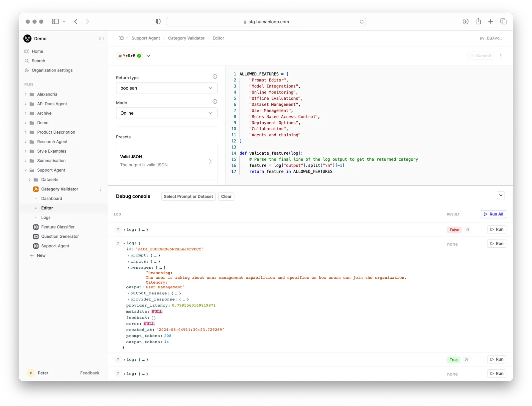Viewport: 532px width, 406px height.
Task: Open a new Safari tab with plus icon
Action: pos(490,22)
